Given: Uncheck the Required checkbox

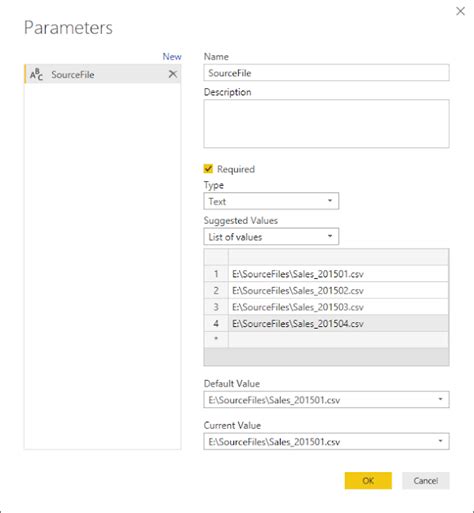Looking at the screenshot, I should (x=208, y=169).
